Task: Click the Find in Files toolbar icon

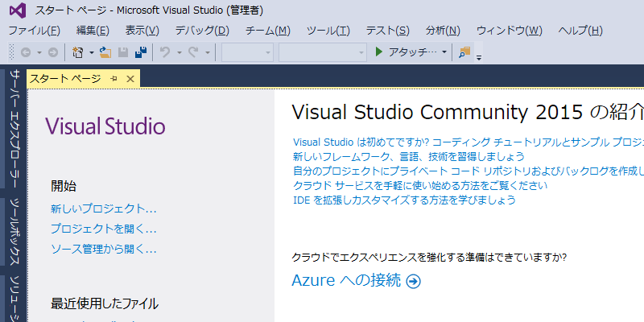Action: [464, 52]
